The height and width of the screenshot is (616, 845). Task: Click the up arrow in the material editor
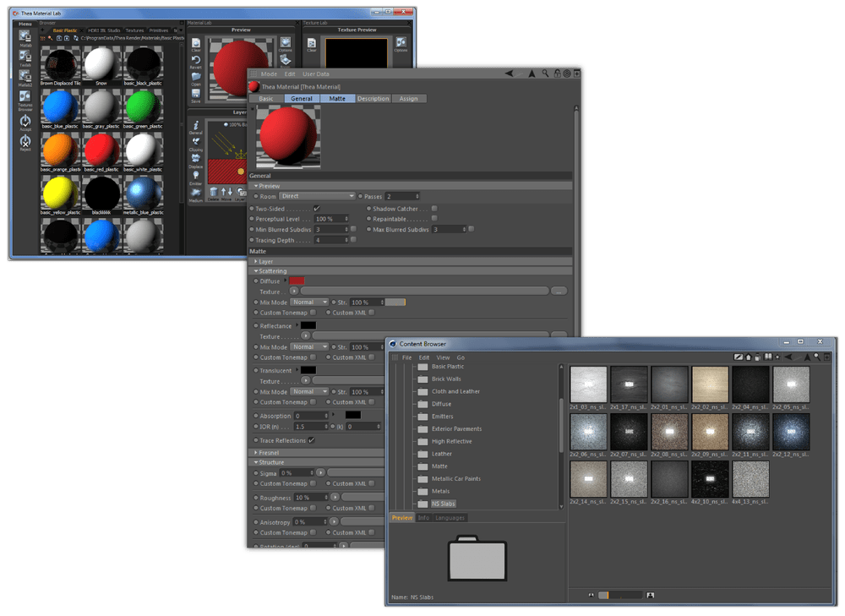click(532, 74)
